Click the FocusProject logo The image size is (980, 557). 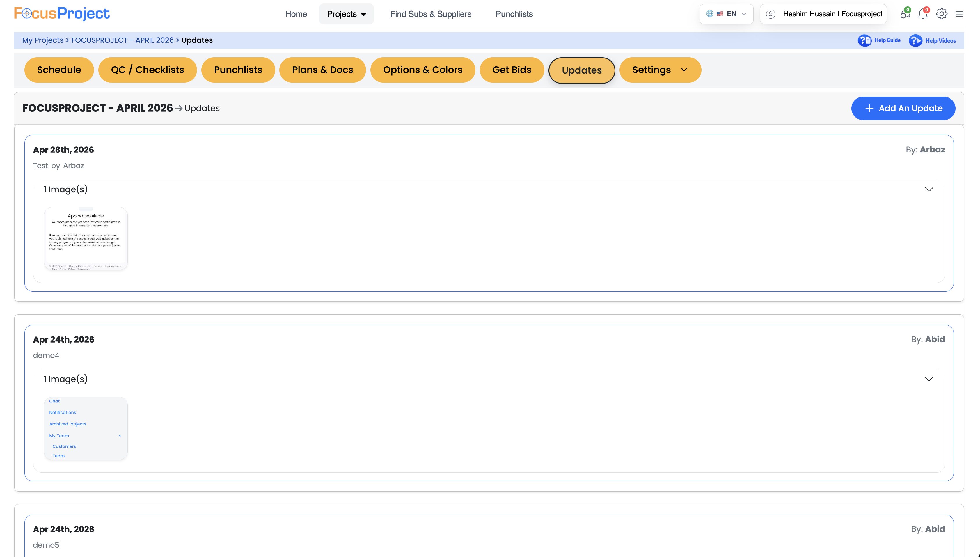(x=62, y=14)
